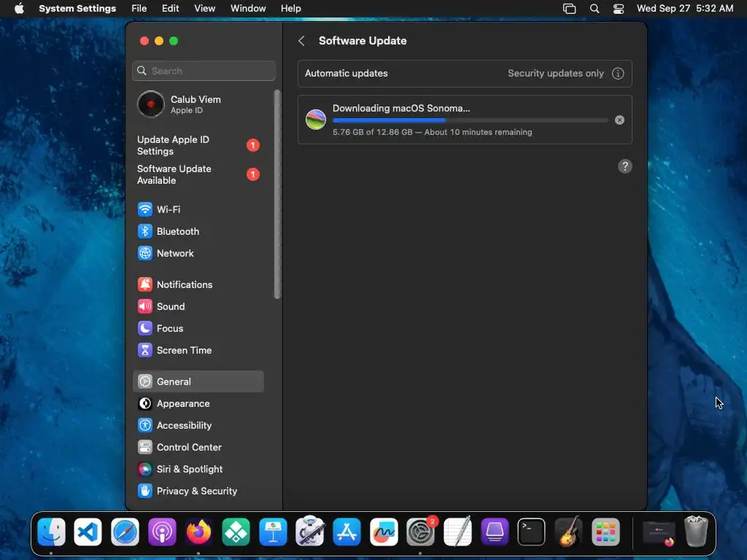
Task: Click the Wi-Fi icon in sidebar
Action: [145, 209]
